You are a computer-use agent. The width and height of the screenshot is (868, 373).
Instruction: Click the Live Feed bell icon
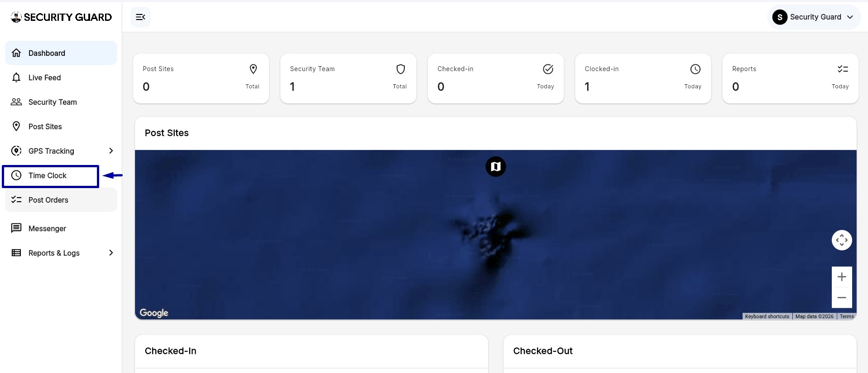pyautogui.click(x=16, y=78)
